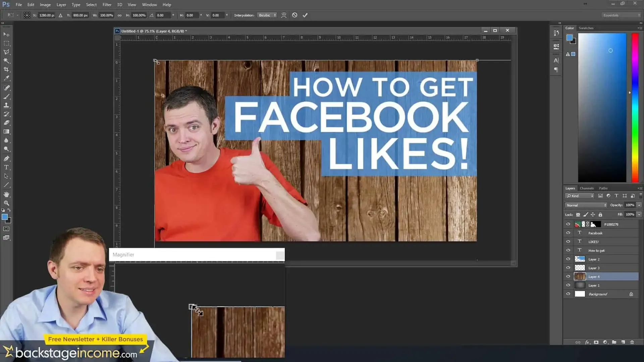Viewport: 644px width, 362px height.
Task: Commit transform with the checkmark icon
Action: pyautogui.click(x=305, y=15)
